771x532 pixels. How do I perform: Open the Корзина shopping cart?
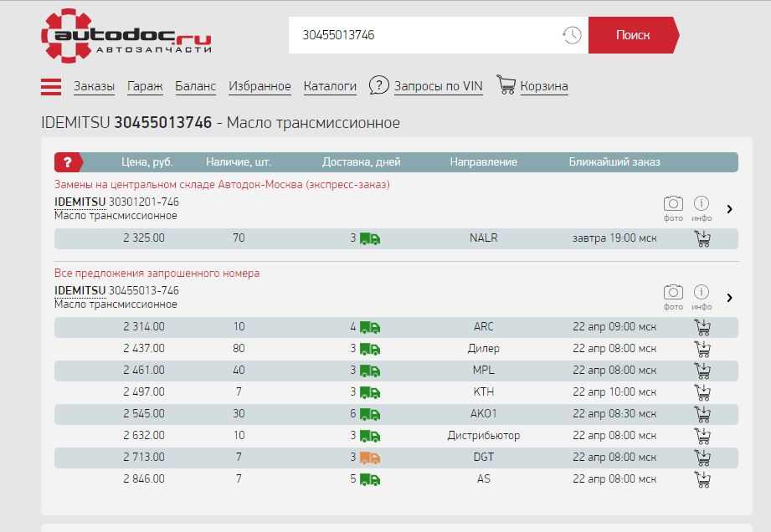[x=543, y=86]
